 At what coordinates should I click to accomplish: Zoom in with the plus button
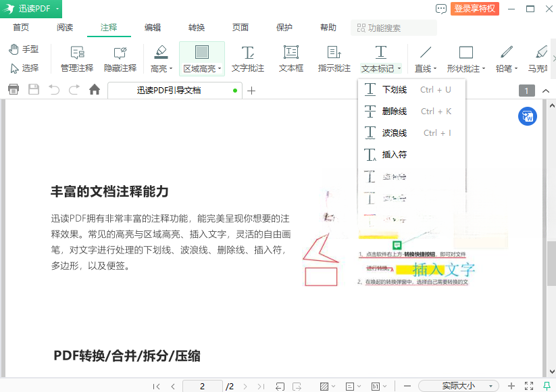pos(511,386)
